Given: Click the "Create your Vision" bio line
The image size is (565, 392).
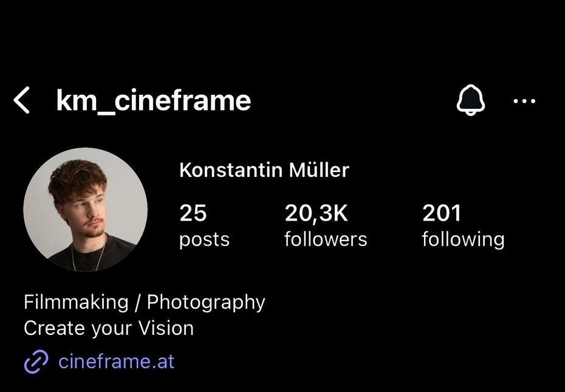Looking at the screenshot, I should pos(109,328).
